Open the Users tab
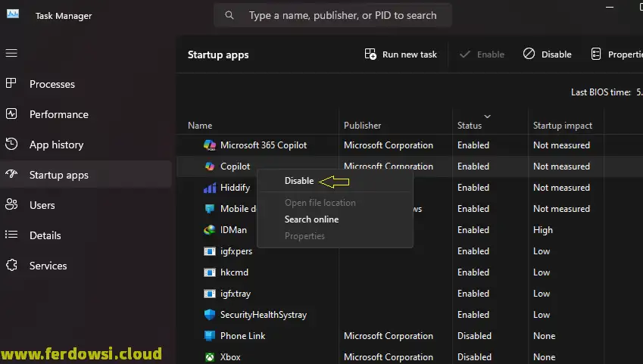Image resolution: width=643 pixels, height=364 pixels. click(x=42, y=205)
